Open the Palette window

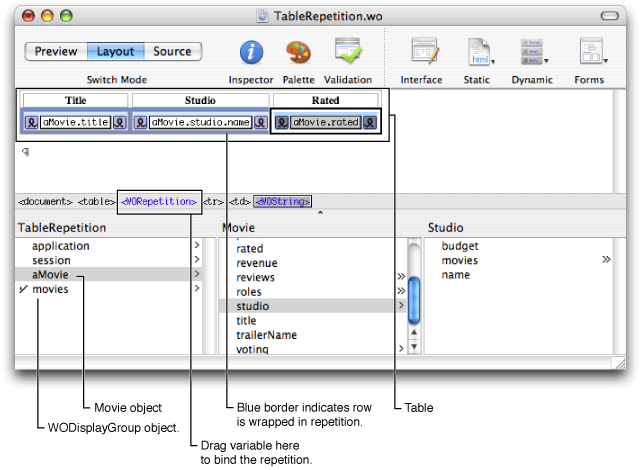299,53
